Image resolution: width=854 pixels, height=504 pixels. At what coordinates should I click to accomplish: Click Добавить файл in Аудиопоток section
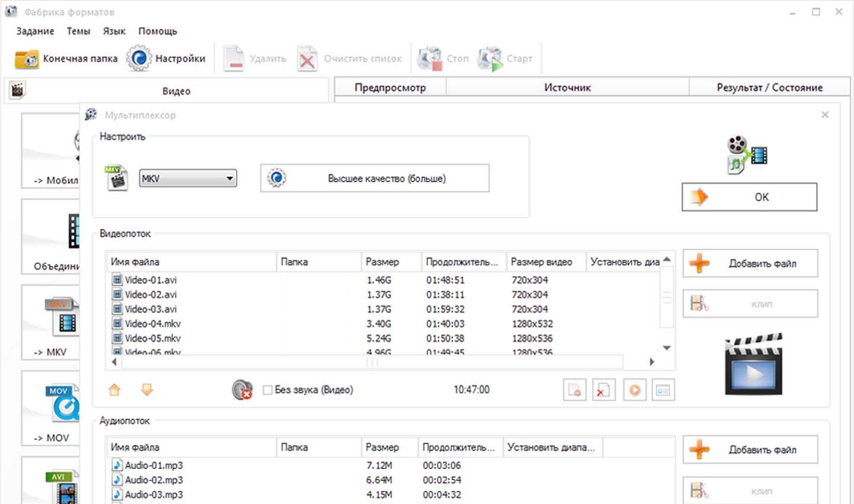coord(750,449)
